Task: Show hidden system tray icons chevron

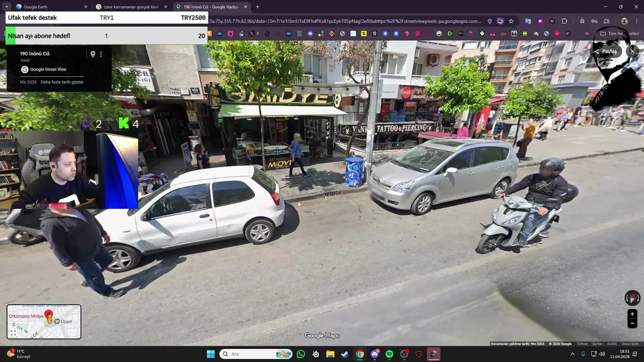Action: pos(572,354)
